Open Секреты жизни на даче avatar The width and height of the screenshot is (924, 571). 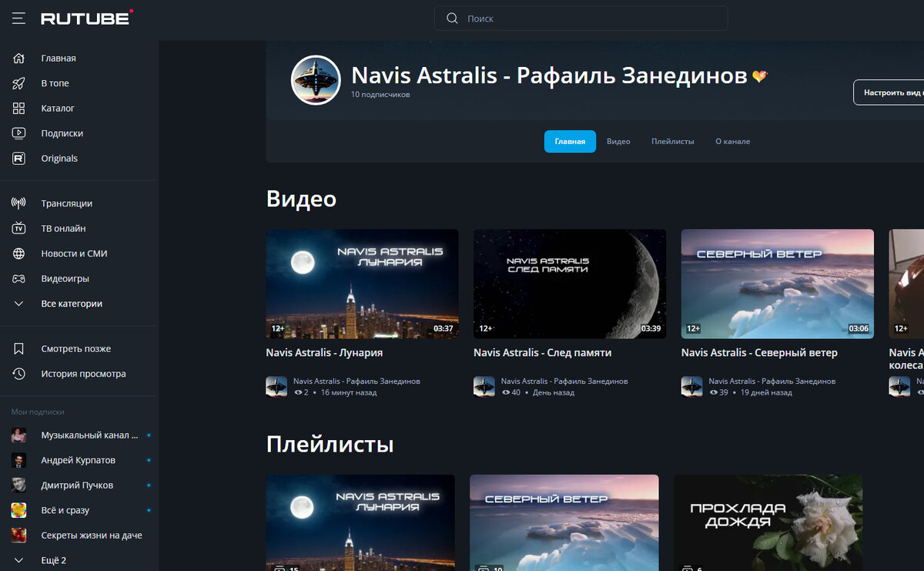(x=18, y=535)
